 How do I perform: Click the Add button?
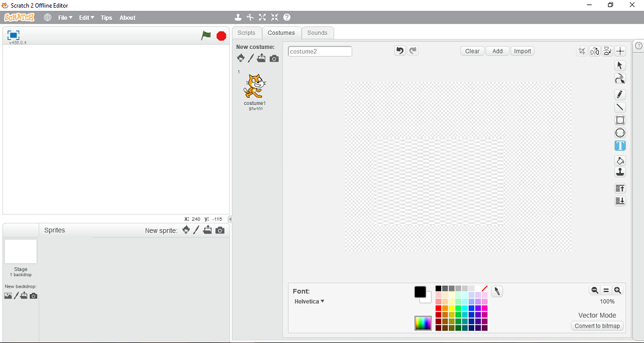pos(497,51)
